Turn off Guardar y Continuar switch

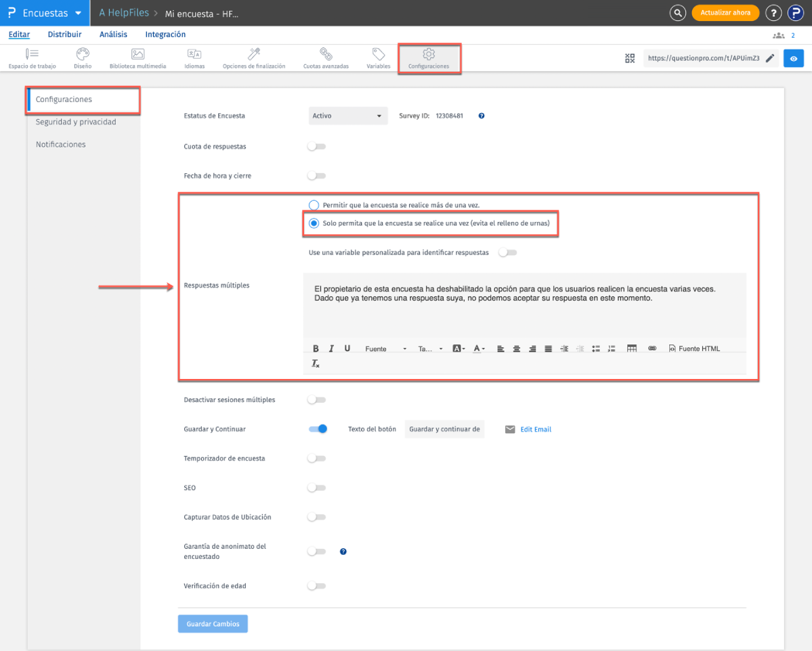point(318,429)
